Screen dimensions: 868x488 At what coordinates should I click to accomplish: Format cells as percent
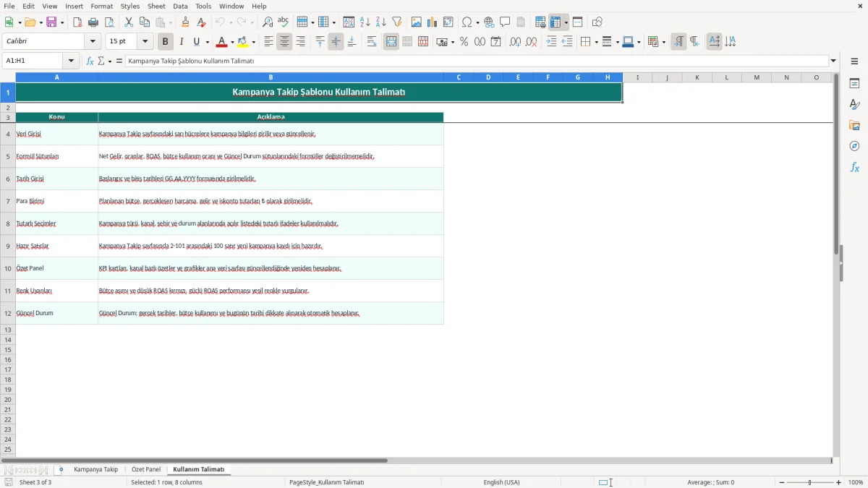(x=464, y=42)
